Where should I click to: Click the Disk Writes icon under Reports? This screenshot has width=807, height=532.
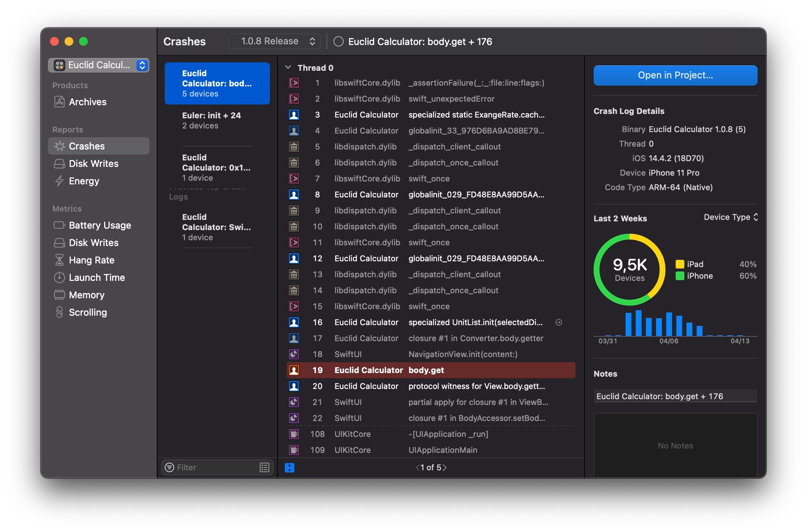pos(60,164)
